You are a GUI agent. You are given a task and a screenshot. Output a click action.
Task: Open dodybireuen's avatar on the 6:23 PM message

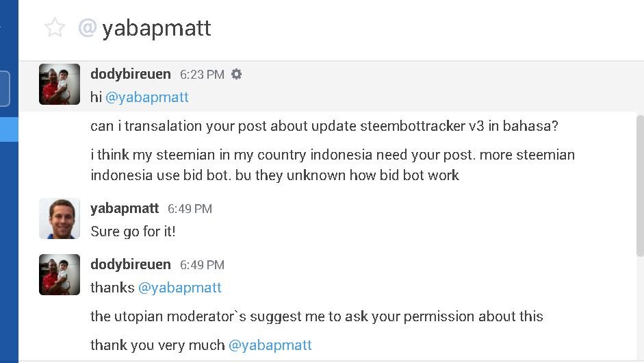(60, 84)
